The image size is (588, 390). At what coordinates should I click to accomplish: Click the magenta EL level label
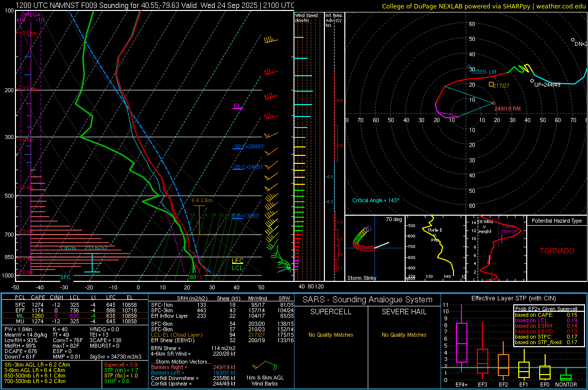pos(237,106)
